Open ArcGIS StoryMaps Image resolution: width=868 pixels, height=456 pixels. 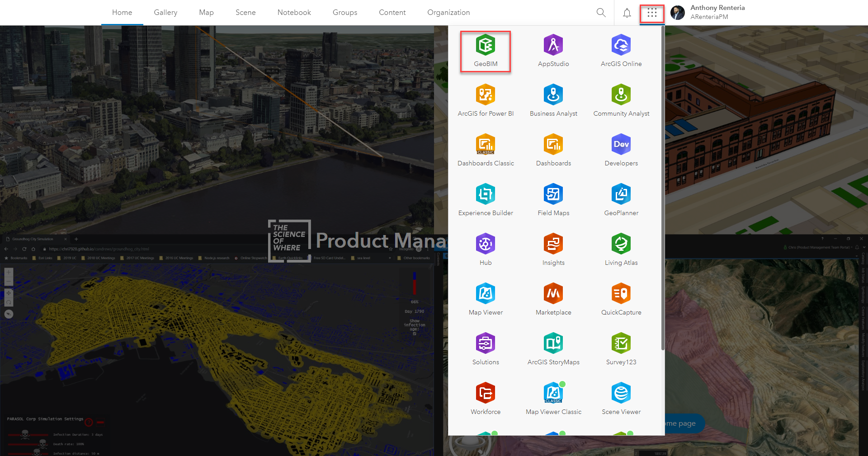553,348
